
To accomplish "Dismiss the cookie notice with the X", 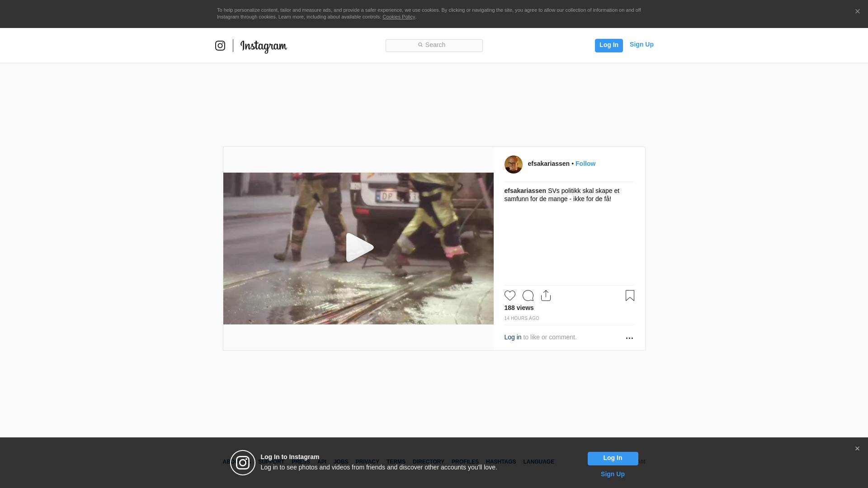I will (857, 11).
